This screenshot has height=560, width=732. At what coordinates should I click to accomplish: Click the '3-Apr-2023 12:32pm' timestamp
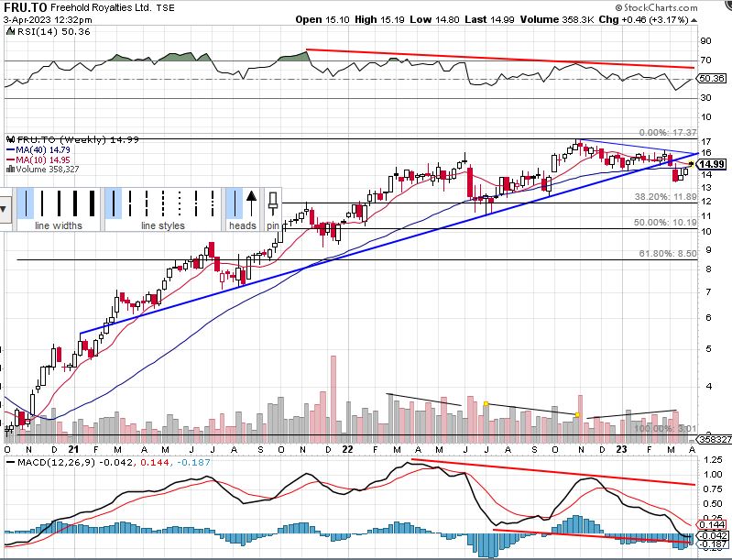point(48,19)
